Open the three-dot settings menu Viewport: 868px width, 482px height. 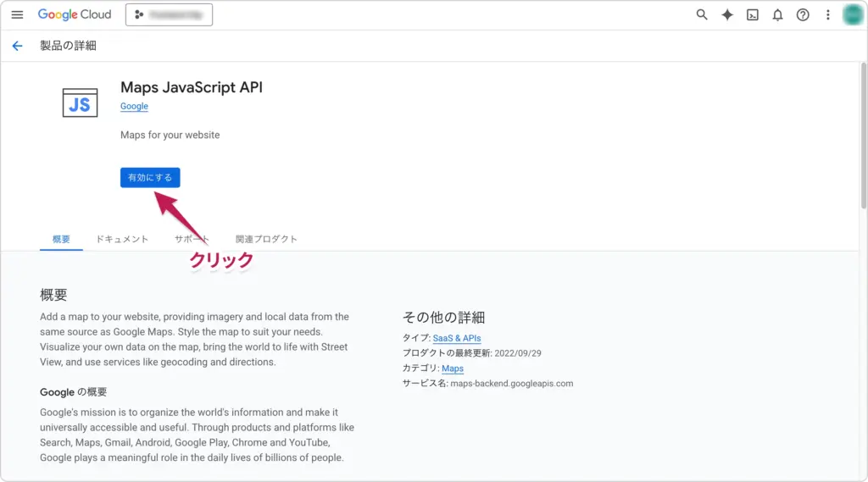click(x=827, y=15)
